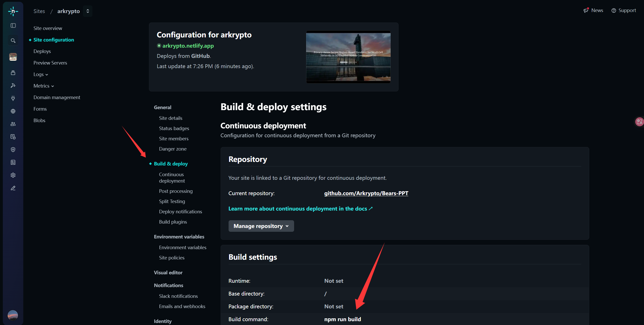Select Environment variables settings item
The height and width of the screenshot is (325, 644).
point(183,247)
